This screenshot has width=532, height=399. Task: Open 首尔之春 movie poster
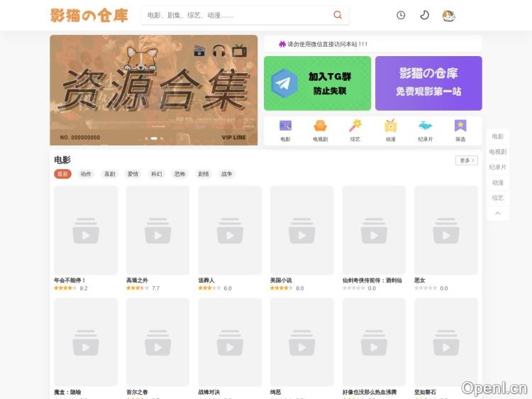157,342
